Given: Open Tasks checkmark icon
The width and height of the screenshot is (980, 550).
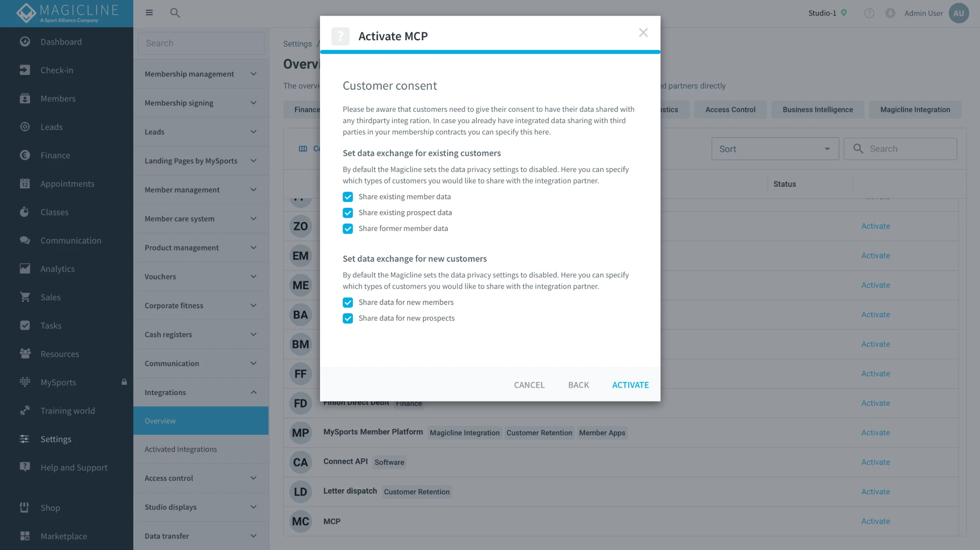Looking at the screenshot, I should click(25, 325).
